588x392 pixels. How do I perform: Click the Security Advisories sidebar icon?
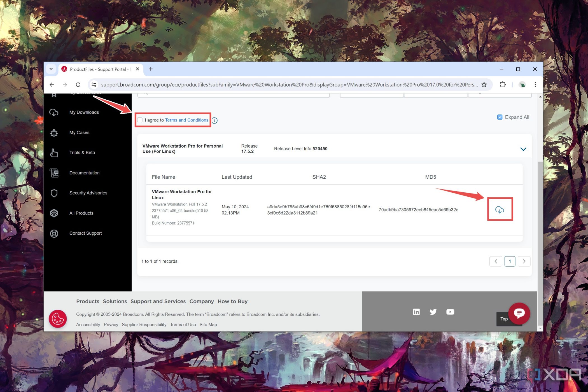pos(54,193)
